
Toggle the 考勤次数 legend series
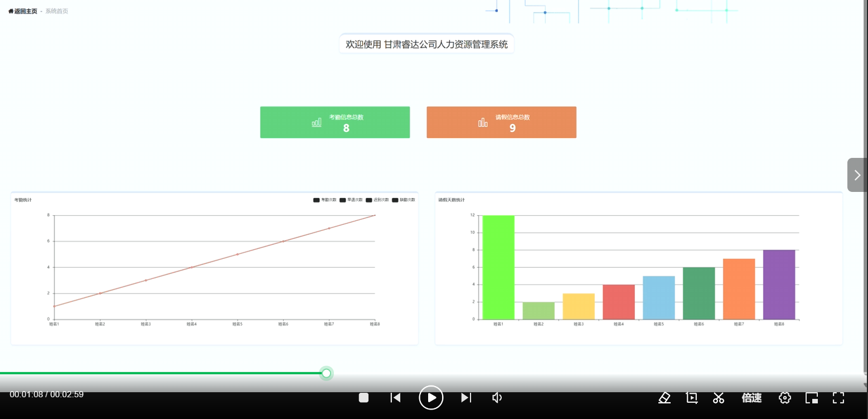click(324, 199)
